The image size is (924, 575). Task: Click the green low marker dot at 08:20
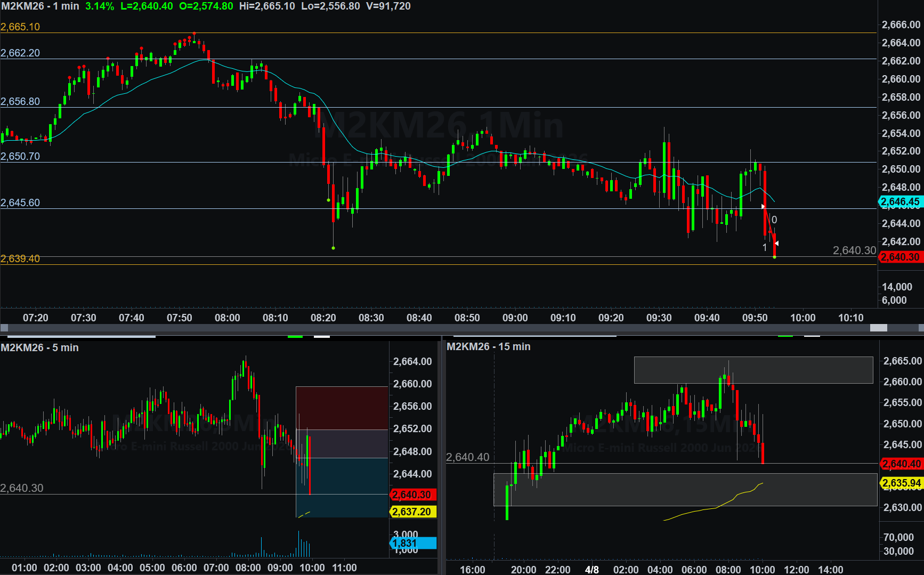(x=333, y=248)
